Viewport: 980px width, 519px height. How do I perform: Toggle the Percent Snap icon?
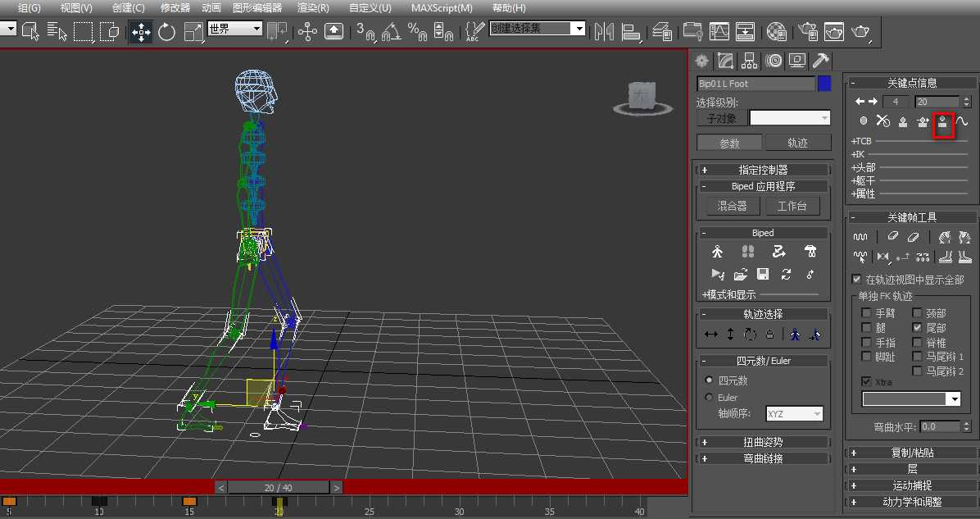pos(417,31)
